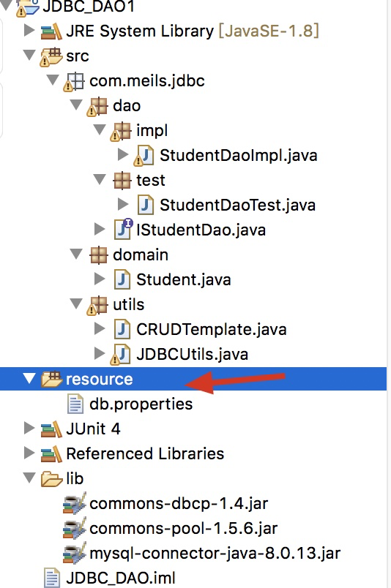Click the dao package icon

pyautogui.click(x=97, y=106)
